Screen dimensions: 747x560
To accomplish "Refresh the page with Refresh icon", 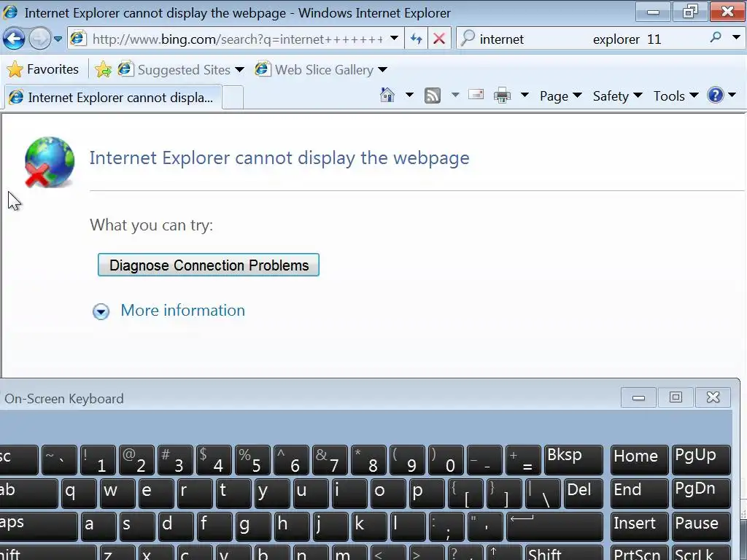I will pos(417,39).
